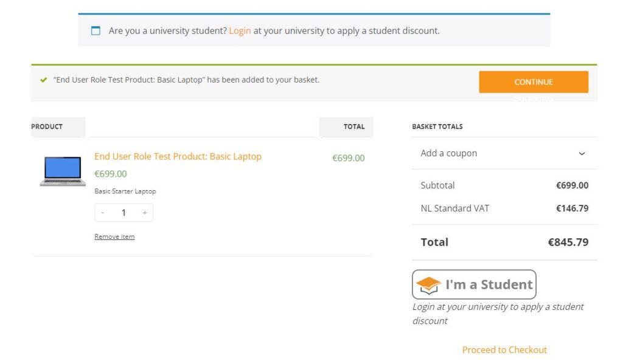Open the Login link for university students
The height and width of the screenshot is (364, 623).
240,30
